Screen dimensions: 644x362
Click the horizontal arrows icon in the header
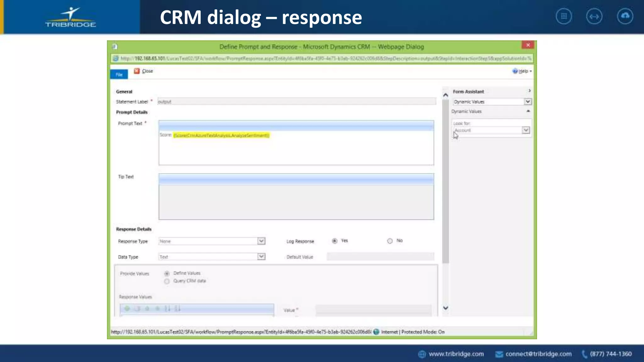(x=594, y=16)
